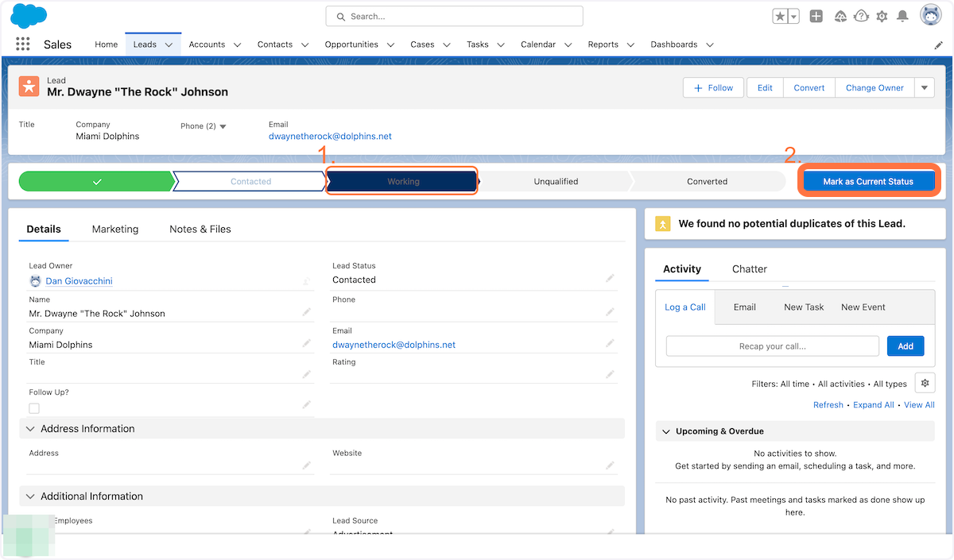The height and width of the screenshot is (560, 954).
Task: Select the Working stage in path
Action: coord(402,181)
